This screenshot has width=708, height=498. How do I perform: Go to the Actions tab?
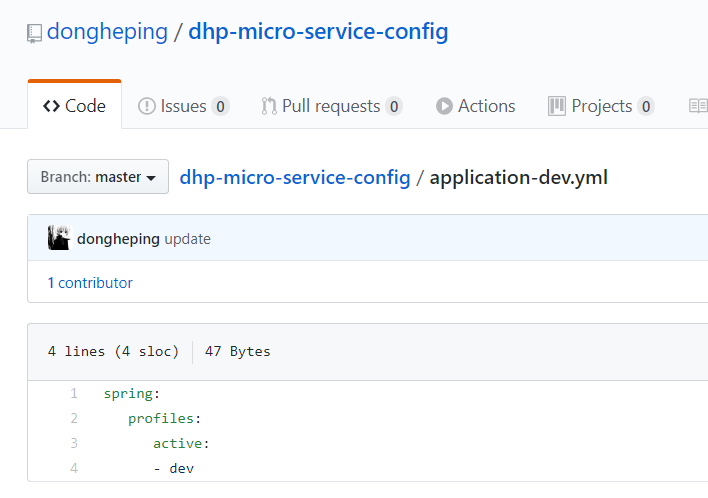click(x=475, y=106)
